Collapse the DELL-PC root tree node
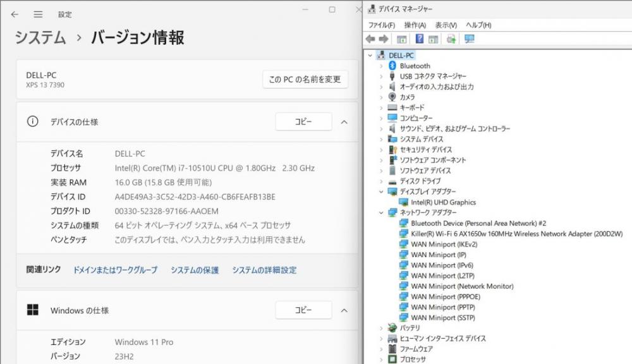 pyautogui.click(x=370, y=55)
